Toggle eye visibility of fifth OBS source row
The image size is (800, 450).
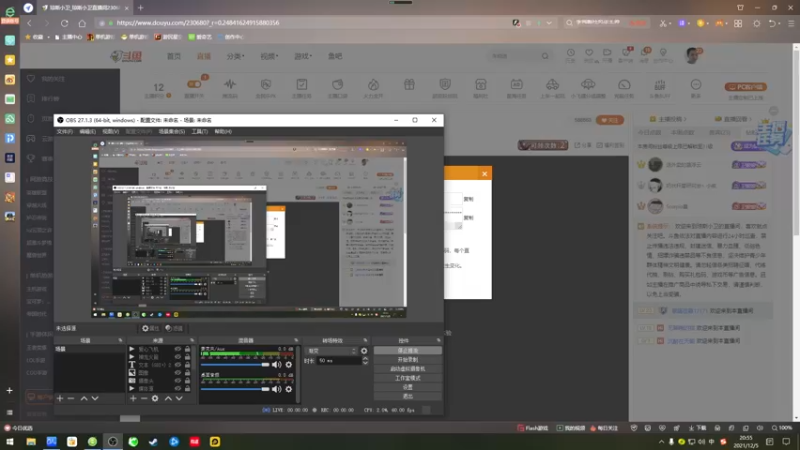point(178,381)
